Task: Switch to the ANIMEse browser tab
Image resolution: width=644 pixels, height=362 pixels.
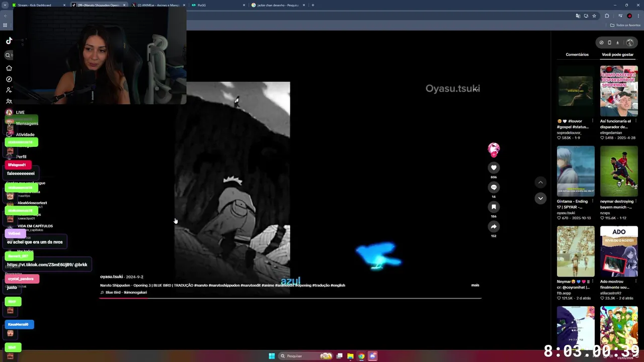Action: (x=158, y=5)
